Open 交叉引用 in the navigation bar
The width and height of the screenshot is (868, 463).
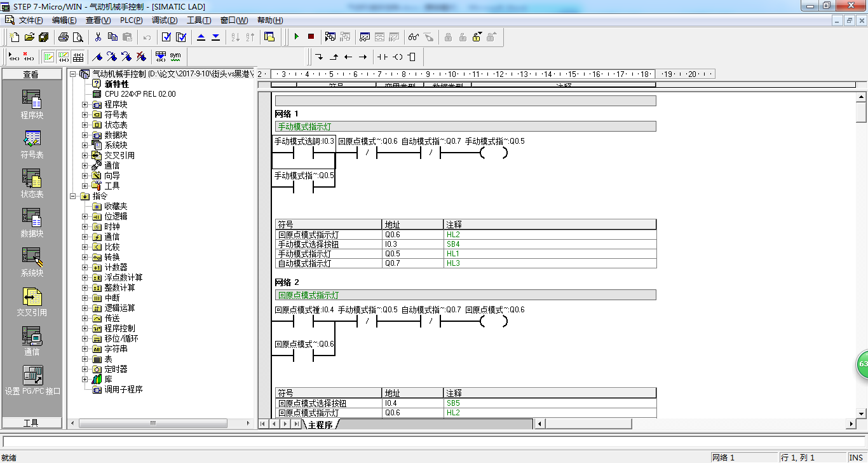(x=32, y=301)
